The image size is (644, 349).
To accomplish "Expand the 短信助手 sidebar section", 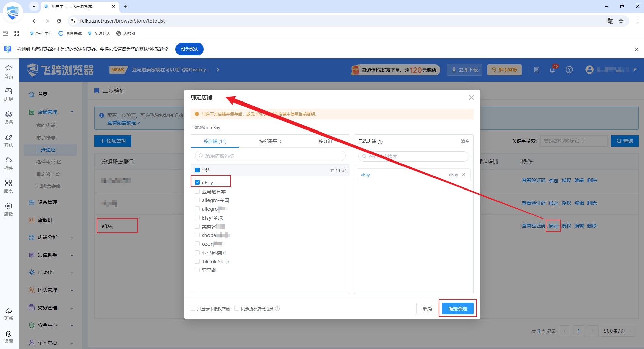I will (x=72, y=255).
